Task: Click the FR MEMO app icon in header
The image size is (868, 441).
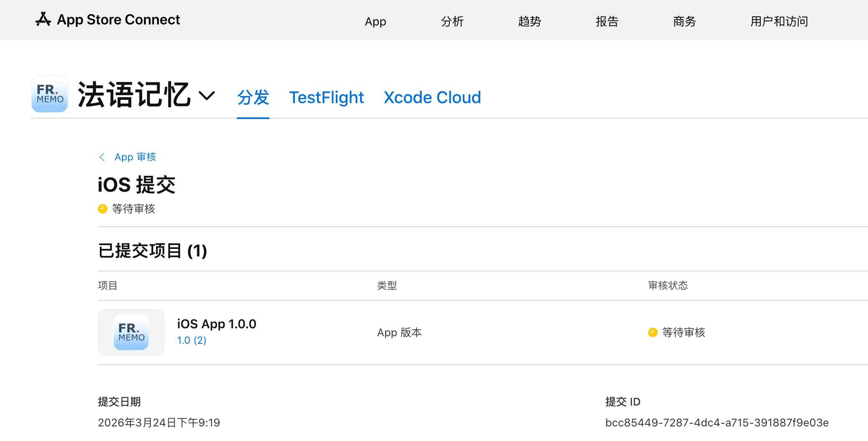Action: point(50,94)
